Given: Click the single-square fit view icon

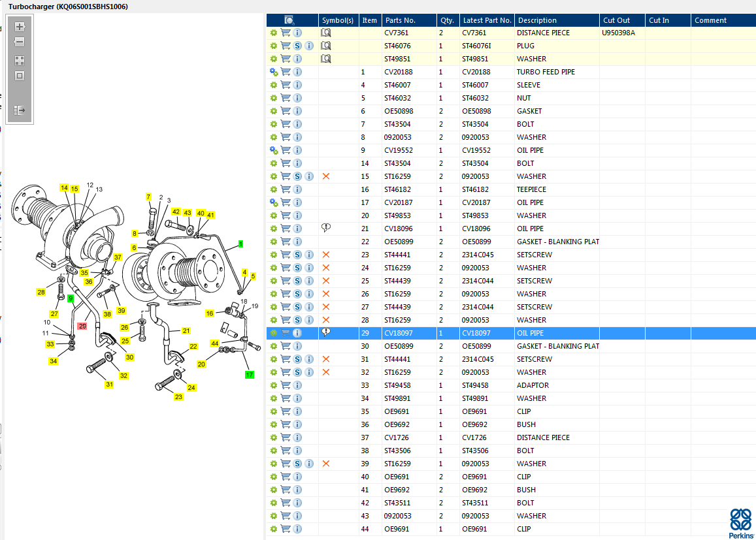Looking at the screenshot, I should (x=20, y=76).
